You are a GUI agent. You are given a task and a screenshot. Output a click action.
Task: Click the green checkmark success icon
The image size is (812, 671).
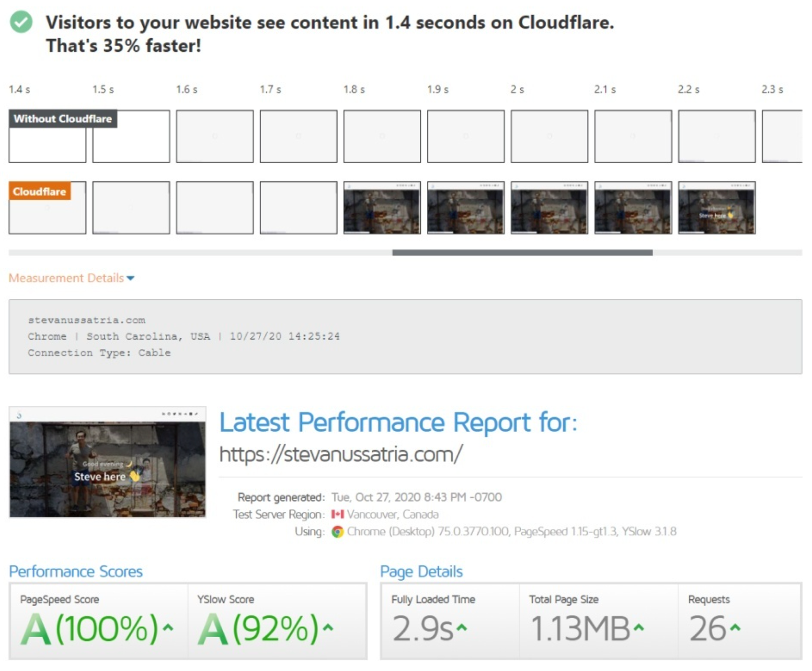click(x=21, y=22)
